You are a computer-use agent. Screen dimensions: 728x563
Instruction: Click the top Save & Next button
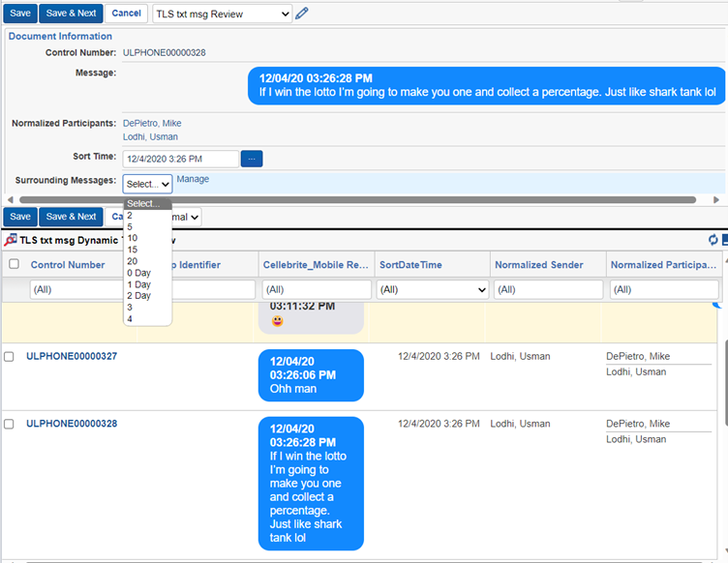click(71, 14)
